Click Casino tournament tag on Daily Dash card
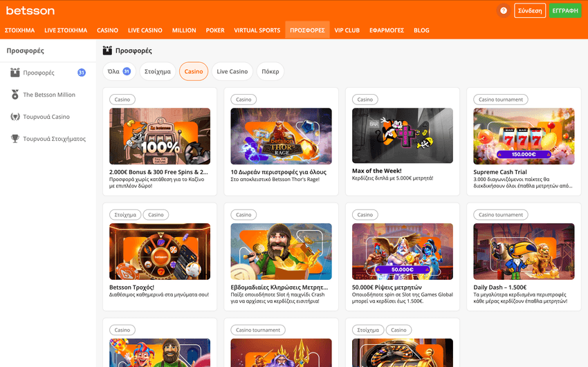Image resolution: width=588 pixels, height=367 pixels. (501, 215)
